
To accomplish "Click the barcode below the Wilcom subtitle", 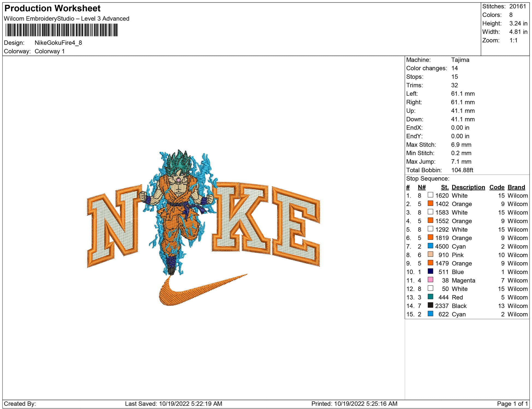I will [62, 30].
